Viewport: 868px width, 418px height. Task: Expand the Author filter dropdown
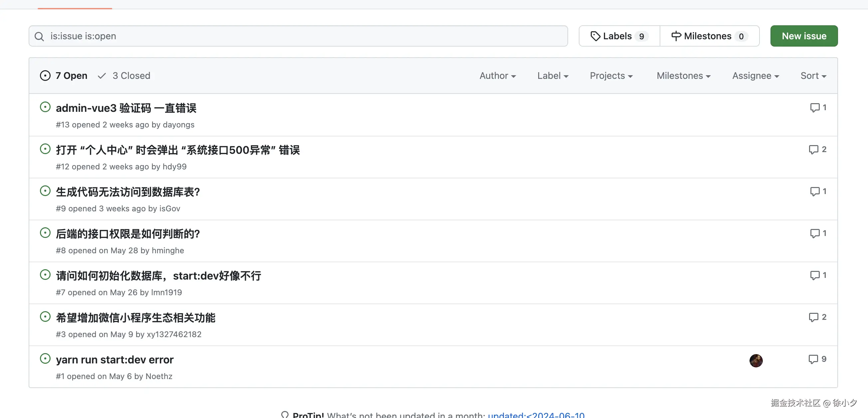(x=497, y=76)
